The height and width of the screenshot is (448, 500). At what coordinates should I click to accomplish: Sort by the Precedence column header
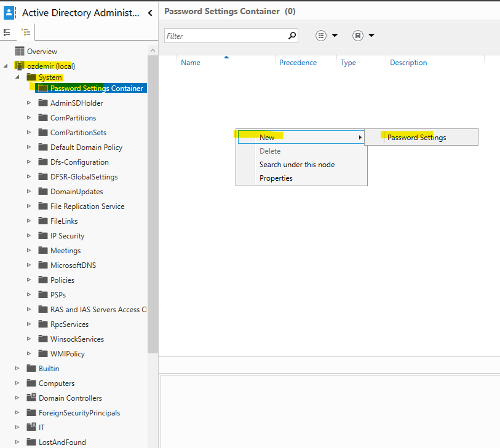[x=298, y=63]
